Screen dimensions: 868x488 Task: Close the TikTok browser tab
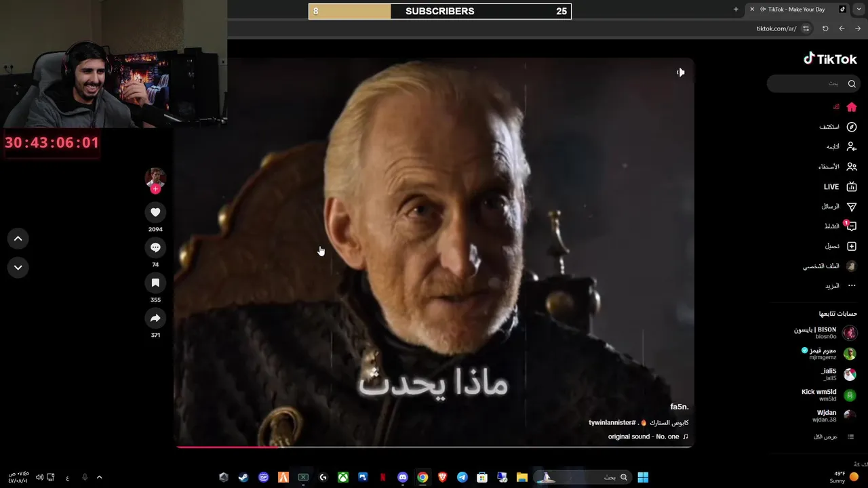tap(752, 9)
